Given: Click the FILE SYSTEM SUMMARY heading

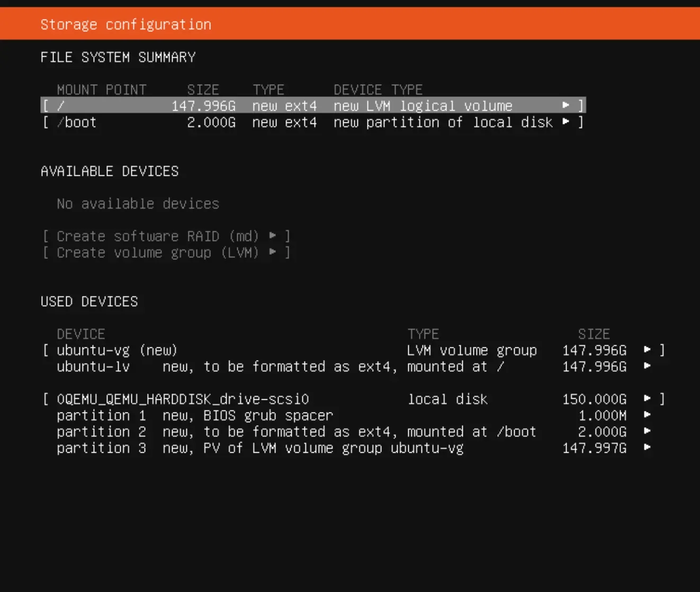Looking at the screenshot, I should [x=118, y=57].
